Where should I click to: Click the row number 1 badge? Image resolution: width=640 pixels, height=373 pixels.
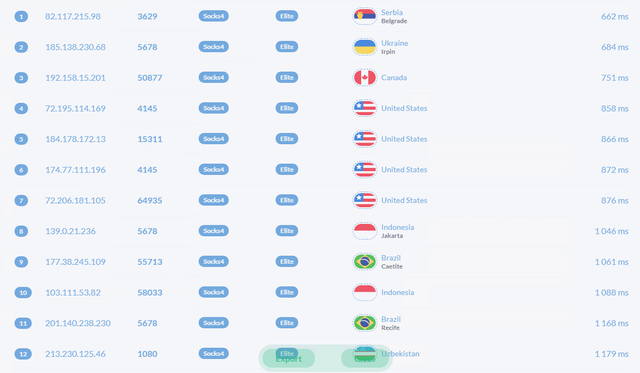pos(21,16)
